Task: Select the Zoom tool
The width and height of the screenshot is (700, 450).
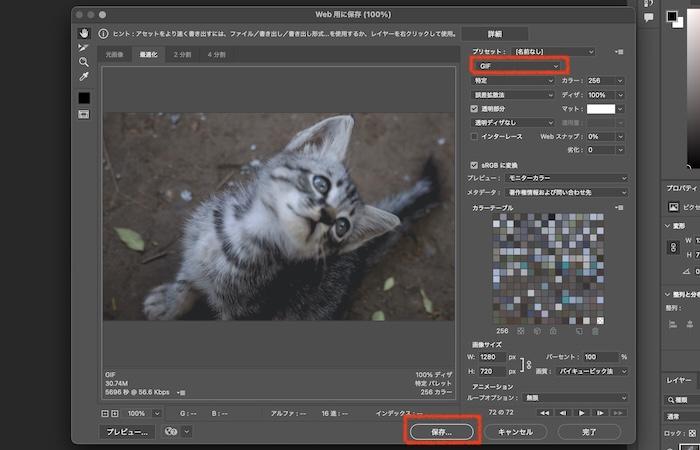Action: coord(84,61)
